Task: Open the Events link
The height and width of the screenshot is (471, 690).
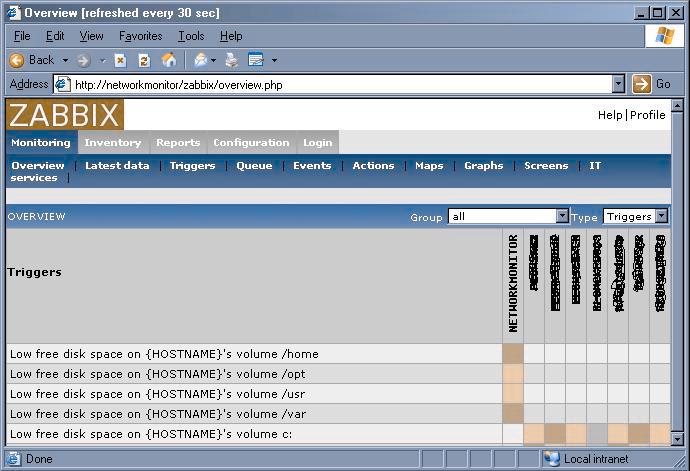Action: pos(312,166)
